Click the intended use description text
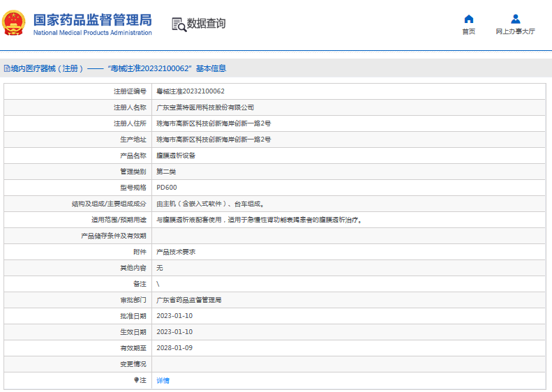The image size is (552, 392). click(x=260, y=220)
